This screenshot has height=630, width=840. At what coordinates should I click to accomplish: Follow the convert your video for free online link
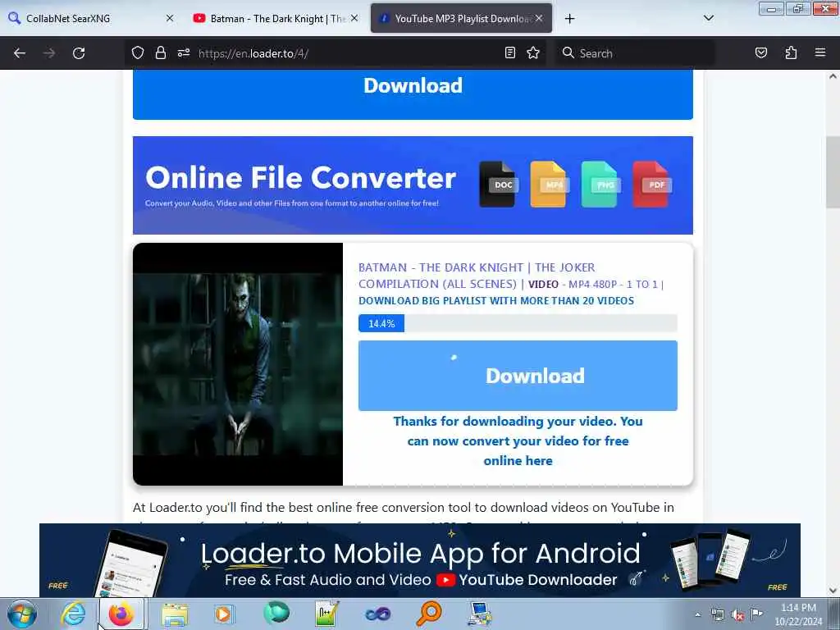(518, 441)
